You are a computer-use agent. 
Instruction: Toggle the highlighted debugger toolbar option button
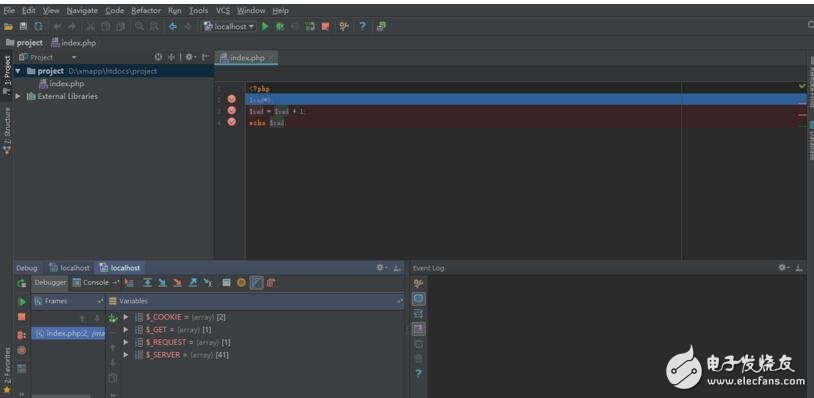(x=256, y=283)
